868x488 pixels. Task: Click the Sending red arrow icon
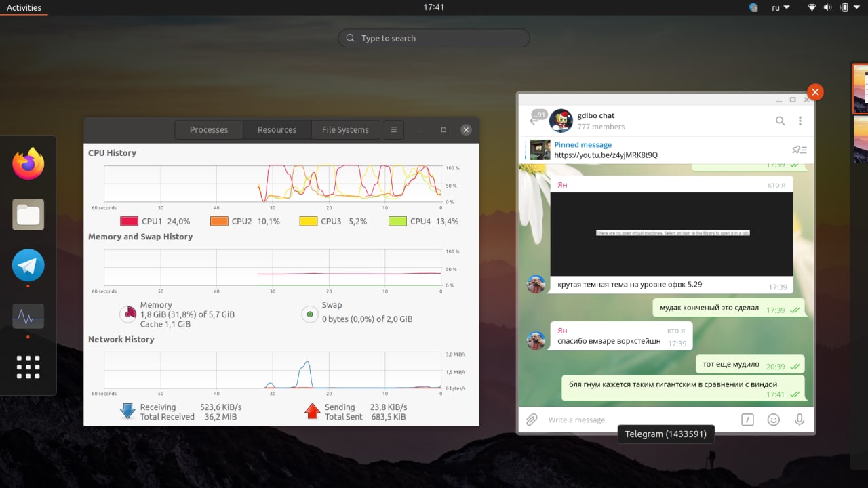tap(312, 411)
